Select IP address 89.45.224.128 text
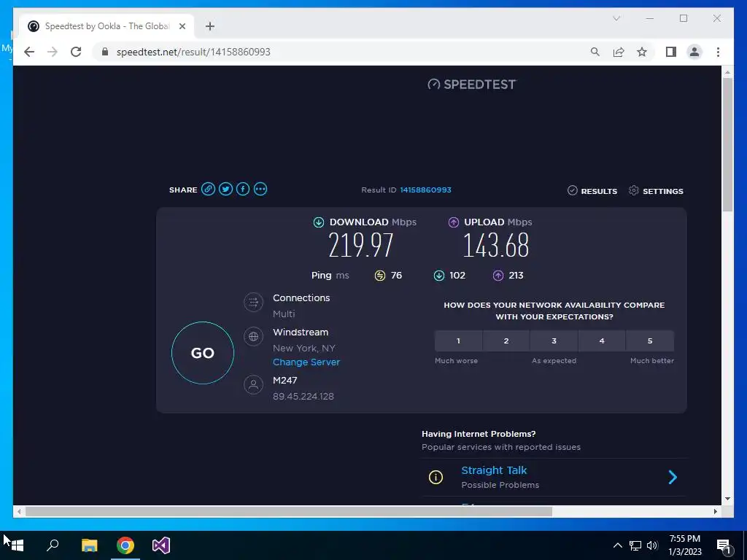The image size is (747, 560). tap(303, 396)
